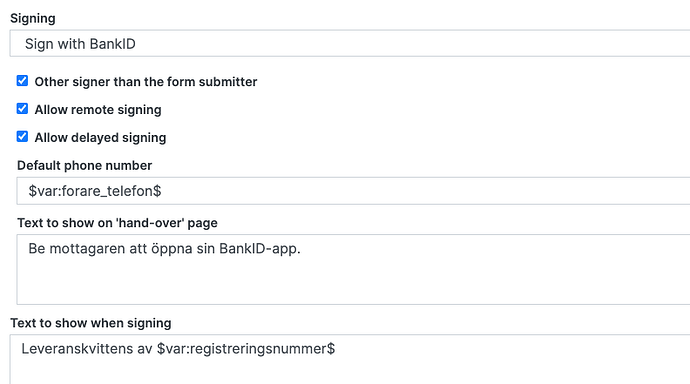
Task: Click the 'Text to show when signing' label
Action: pyautogui.click(x=91, y=323)
